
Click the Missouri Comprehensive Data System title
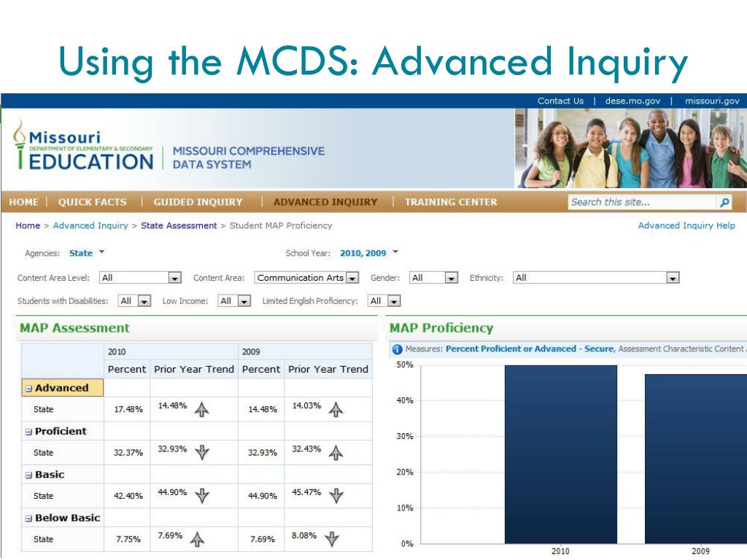(x=248, y=157)
